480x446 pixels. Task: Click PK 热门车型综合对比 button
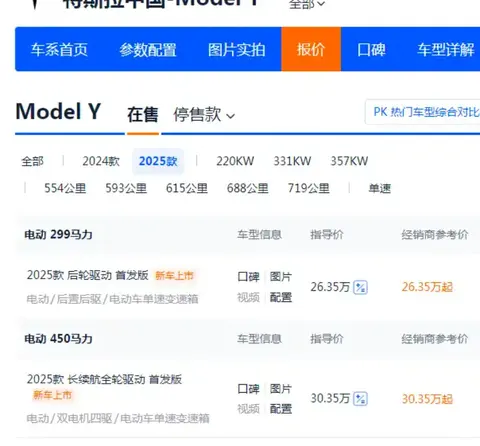point(423,112)
